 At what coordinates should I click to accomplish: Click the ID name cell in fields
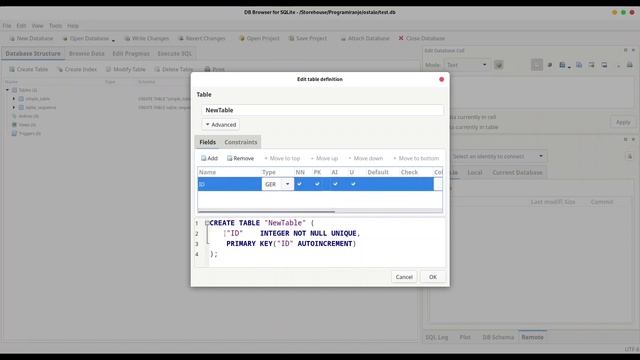[x=229, y=184]
